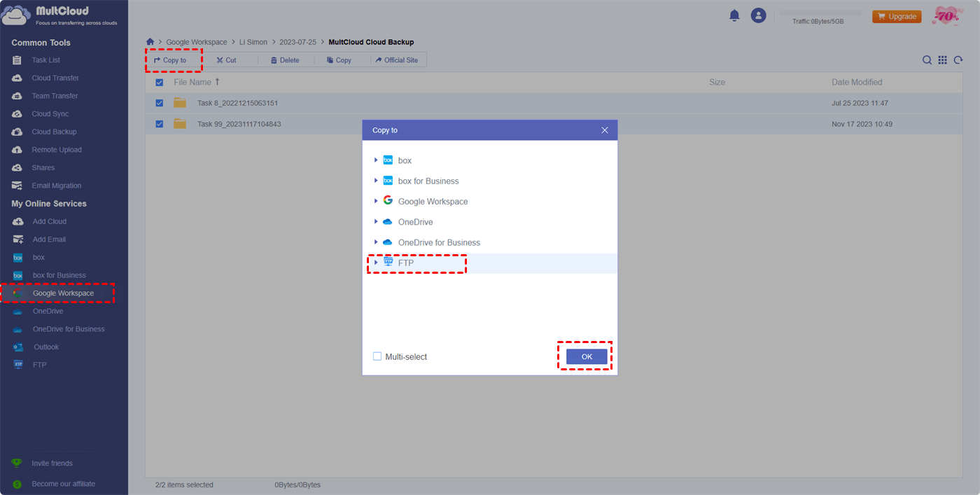Uncheck the Task 8_20221215063151 folder

coord(160,102)
